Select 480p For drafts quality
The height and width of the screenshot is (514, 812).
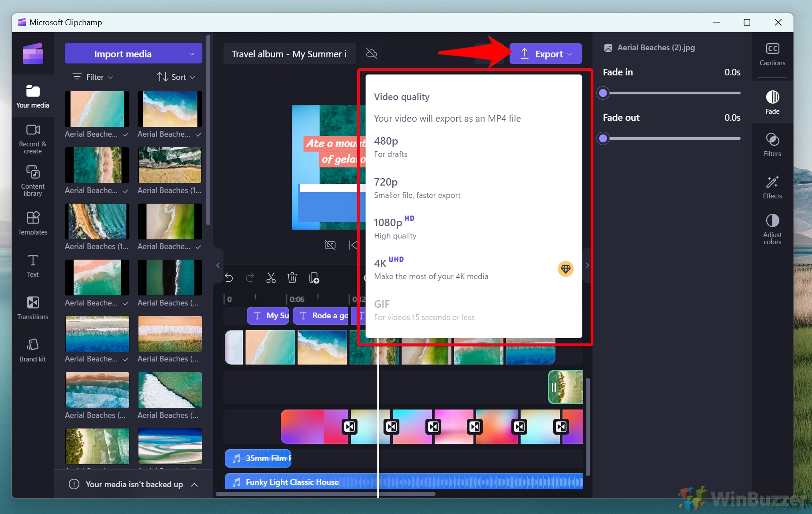(x=473, y=147)
